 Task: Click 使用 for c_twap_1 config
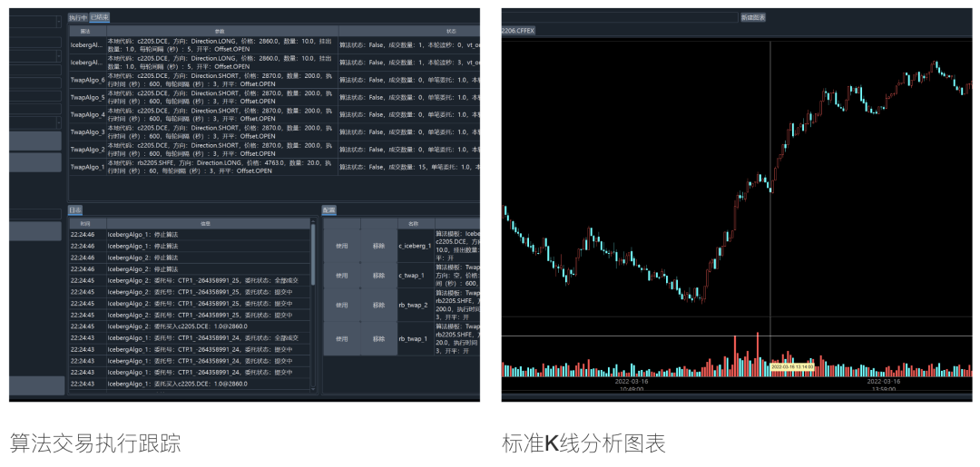point(342,276)
